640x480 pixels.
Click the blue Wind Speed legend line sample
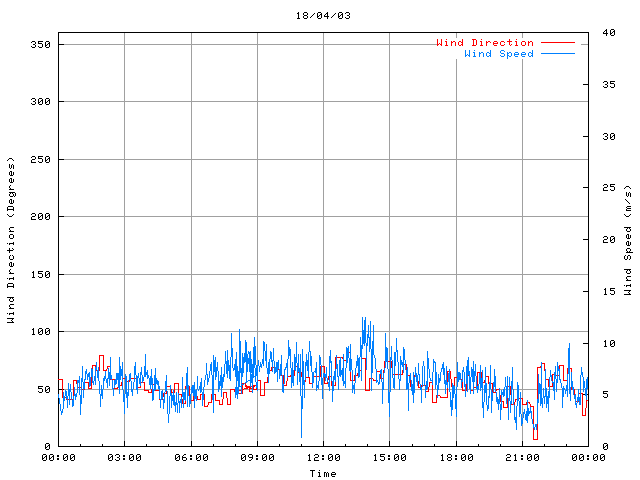(558, 53)
